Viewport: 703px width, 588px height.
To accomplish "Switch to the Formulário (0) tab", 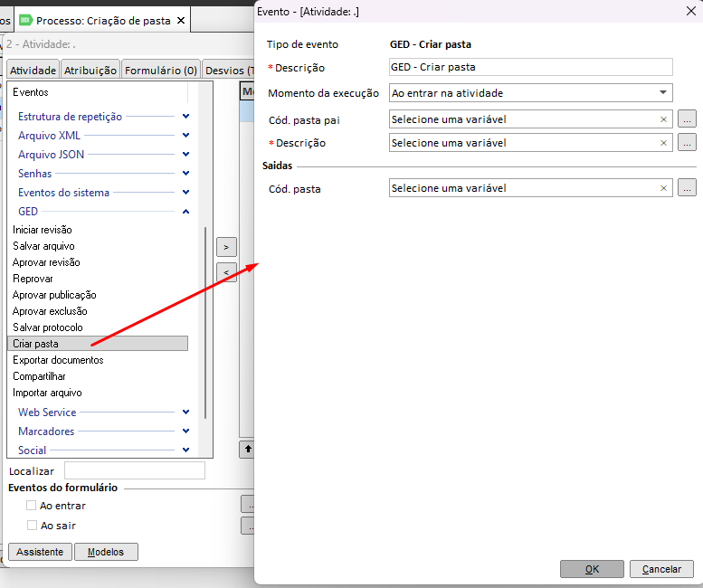I will tap(160, 70).
